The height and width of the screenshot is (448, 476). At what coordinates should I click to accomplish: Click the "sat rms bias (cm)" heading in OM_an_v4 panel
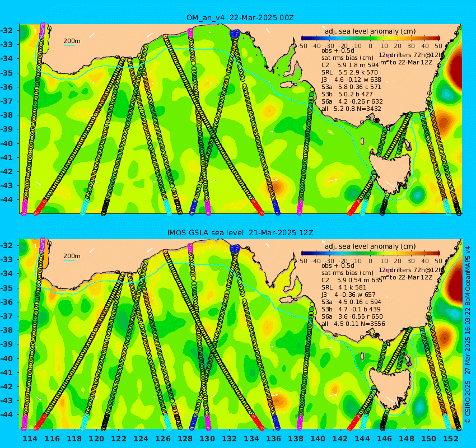(x=347, y=58)
